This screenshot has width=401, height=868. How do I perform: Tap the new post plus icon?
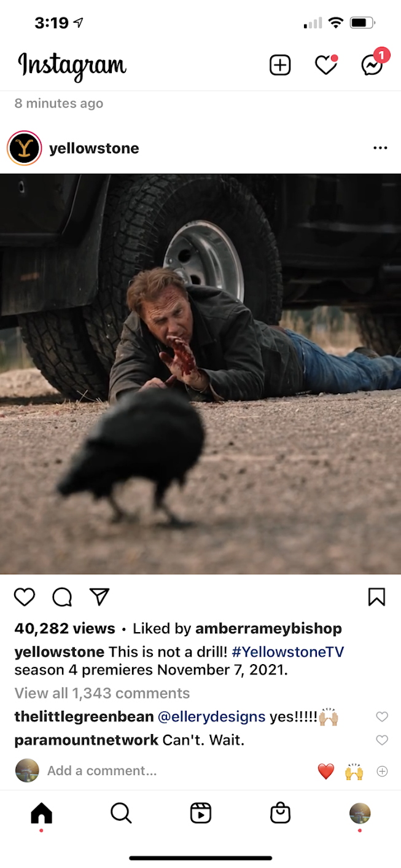pyautogui.click(x=280, y=65)
